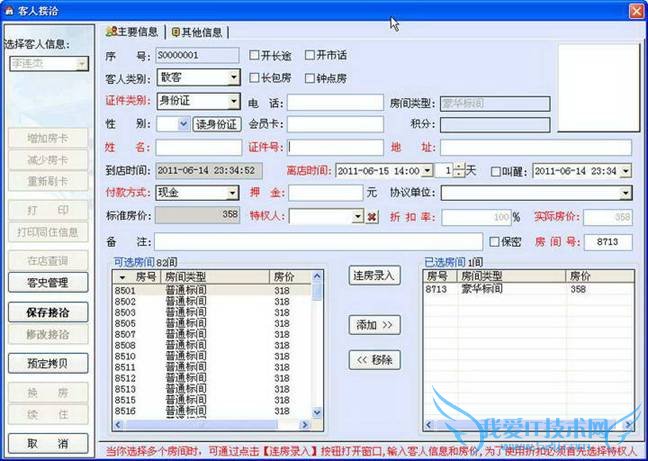Viewport: 648px width, 461px height.
Task: Select room 8713 in the 已选房间 list
Action: pyautogui.click(x=529, y=289)
